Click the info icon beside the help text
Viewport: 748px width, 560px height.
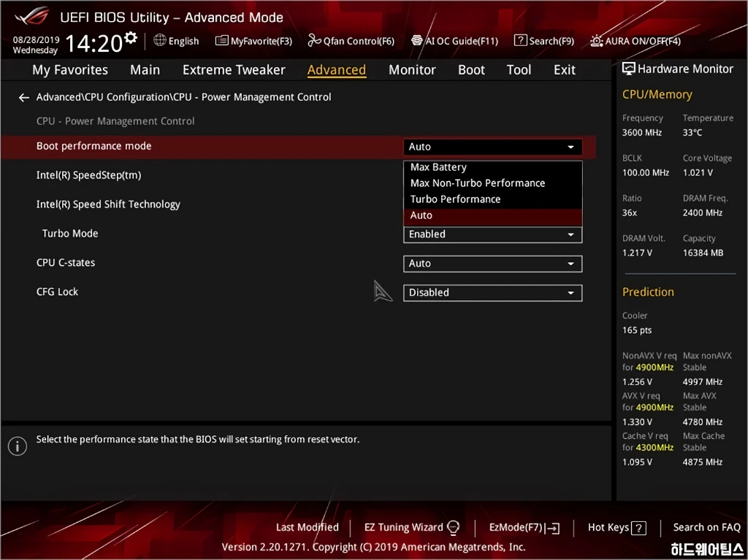[x=18, y=447]
